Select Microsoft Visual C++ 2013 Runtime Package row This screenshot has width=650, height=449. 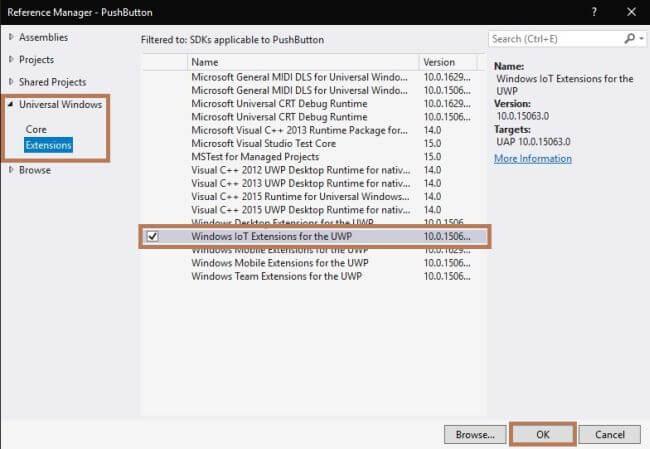[313, 130]
